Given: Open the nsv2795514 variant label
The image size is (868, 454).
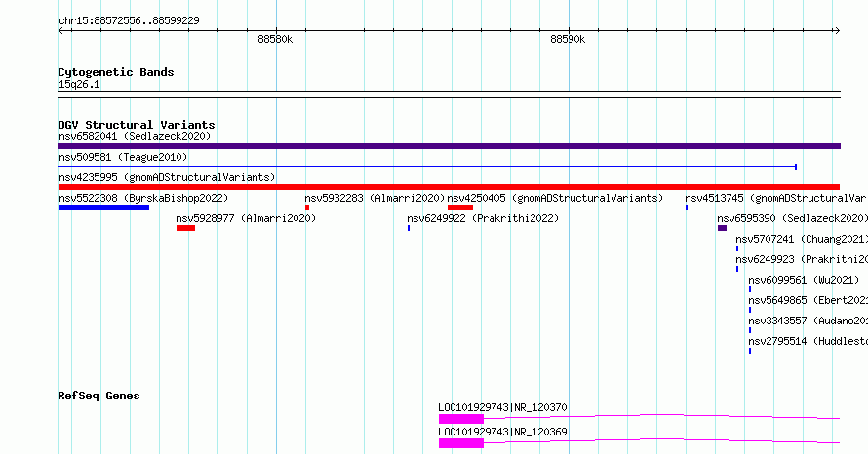Looking at the screenshot, I should 809,341.
